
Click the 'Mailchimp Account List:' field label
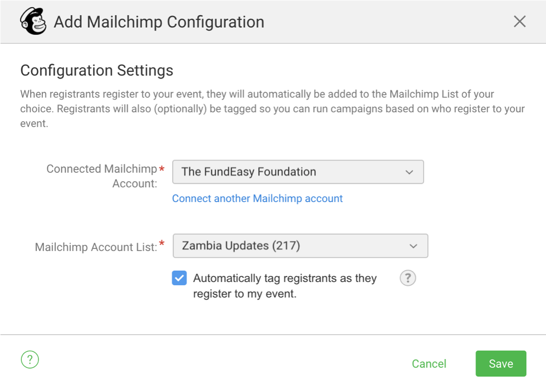pyautogui.click(x=96, y=247)
